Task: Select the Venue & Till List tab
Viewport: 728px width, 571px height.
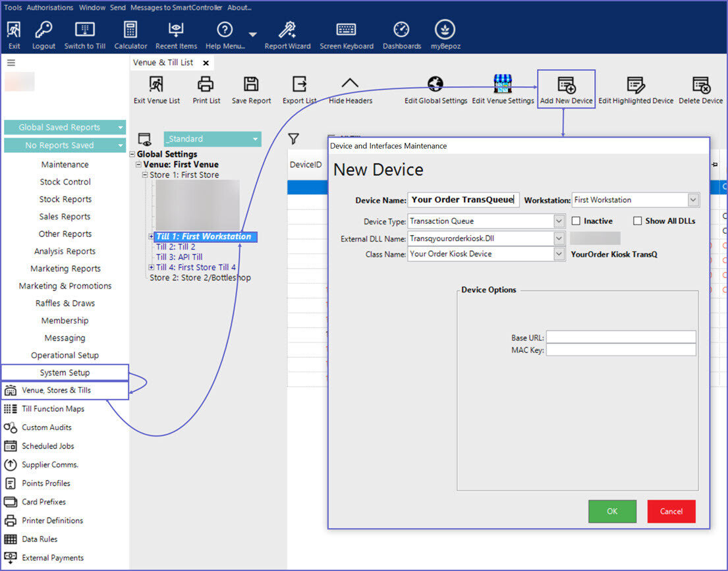Action: point(163,63)
